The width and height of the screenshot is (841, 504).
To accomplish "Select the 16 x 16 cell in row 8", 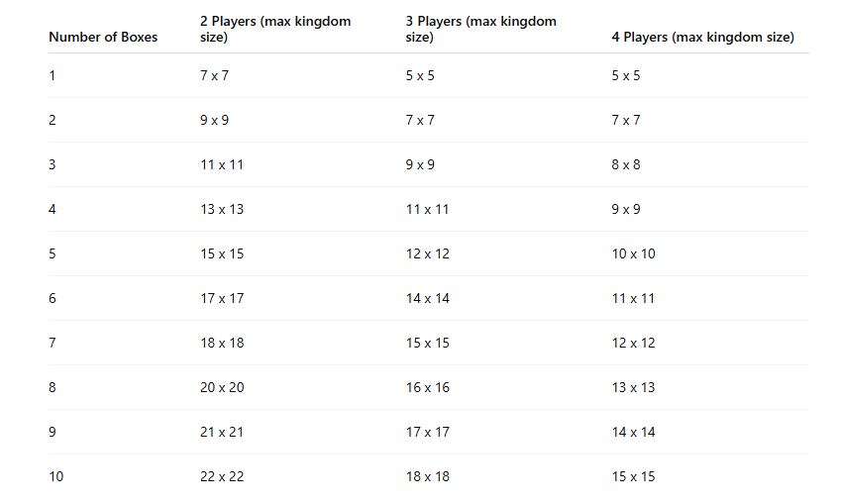I will coord(428,387).
